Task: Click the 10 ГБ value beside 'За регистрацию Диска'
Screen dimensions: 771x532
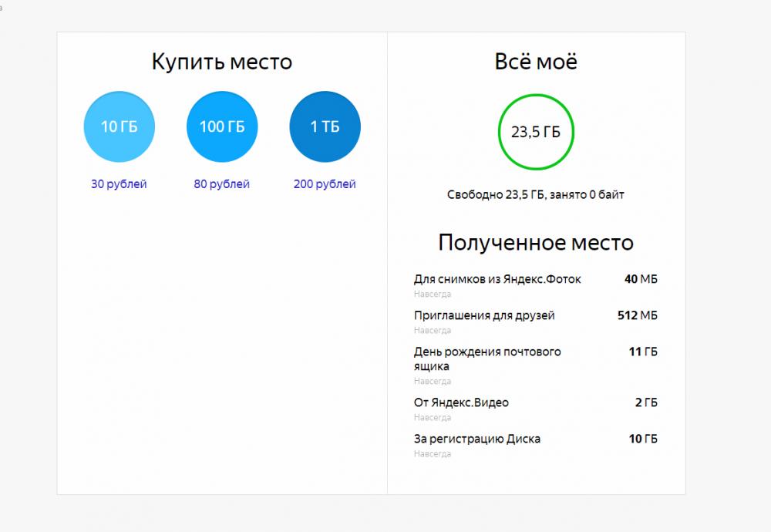Action: pyautogui.click(x=643, y=439)
